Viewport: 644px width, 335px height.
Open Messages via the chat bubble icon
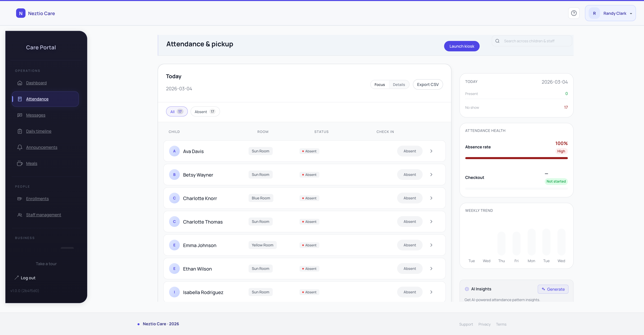(20, 115)
